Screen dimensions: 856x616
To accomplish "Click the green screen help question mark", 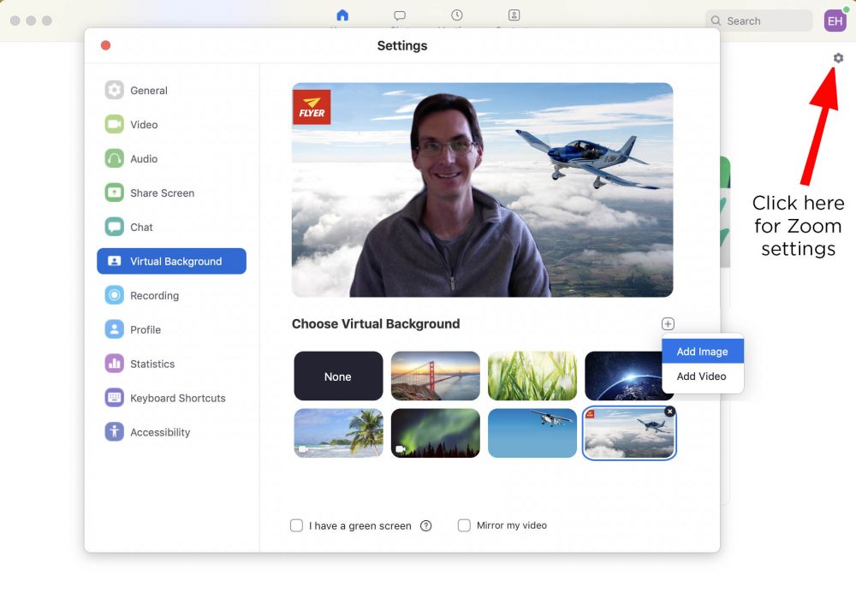I will [x=425, y=525].
